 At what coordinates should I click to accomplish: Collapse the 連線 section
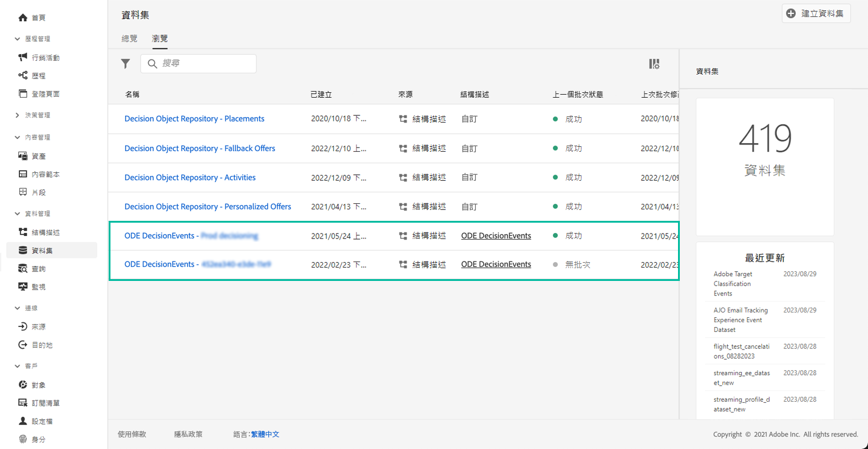(17, 308)
